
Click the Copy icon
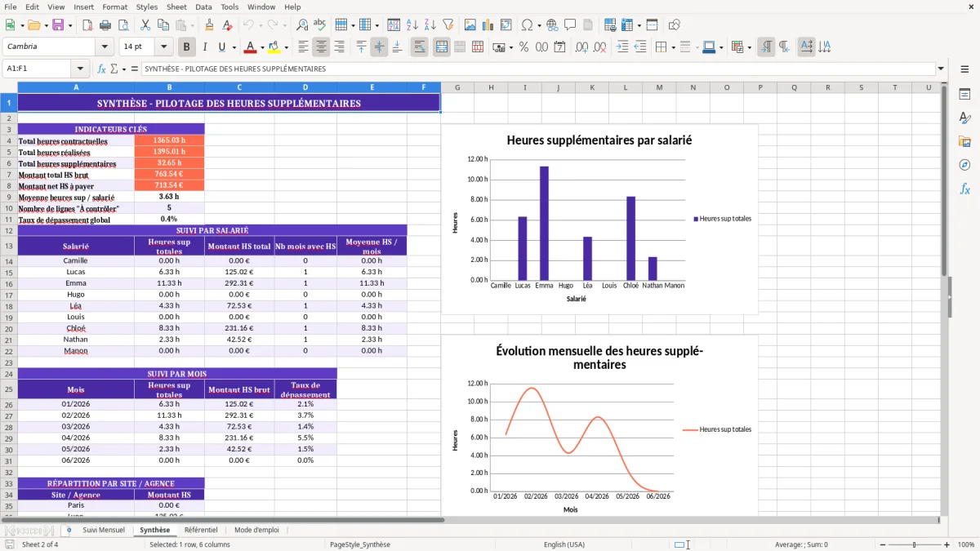coord(163,25)
